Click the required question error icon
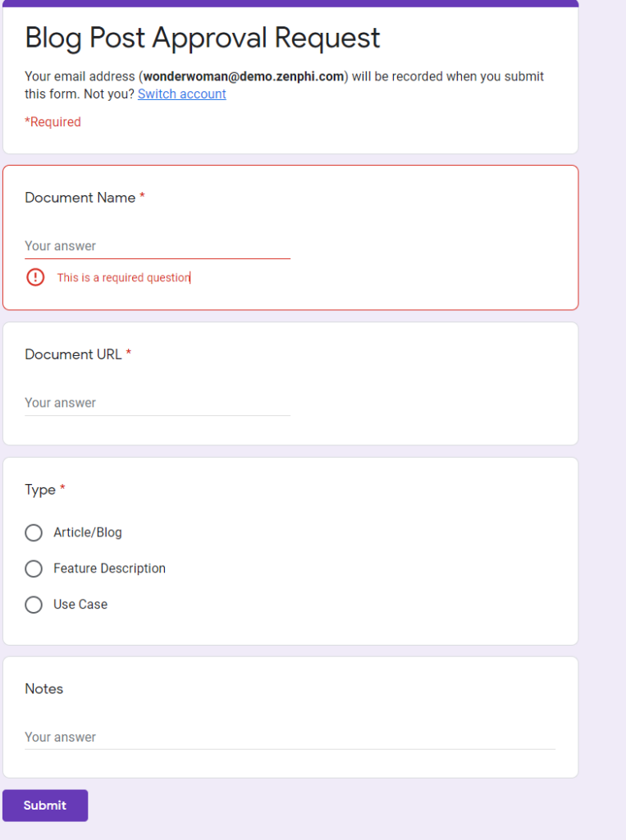Image resolution: width=626 pixels, height=840 pixels. click(34, 277)
